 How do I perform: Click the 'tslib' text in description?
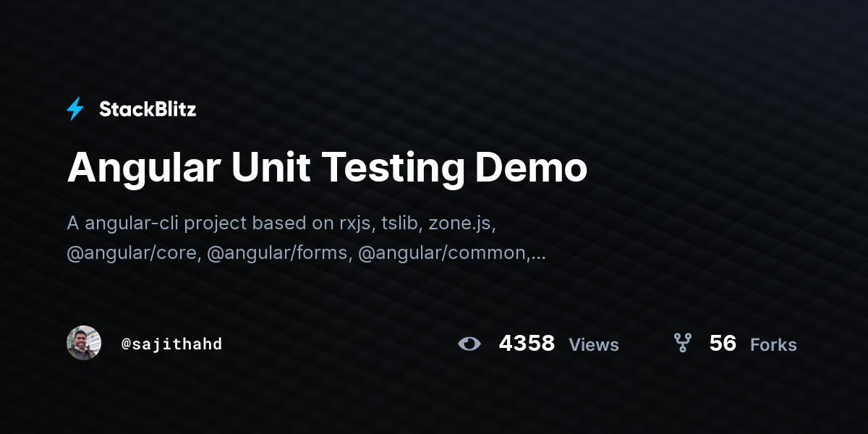coord(401,223)
